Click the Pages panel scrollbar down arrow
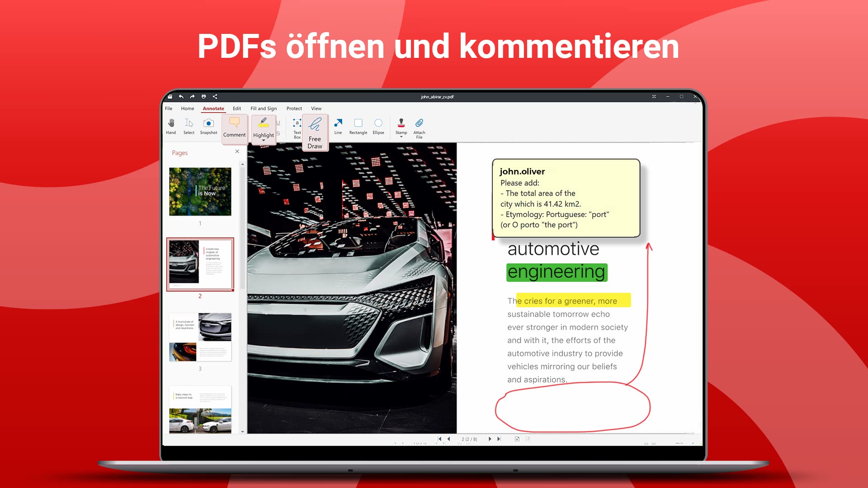The image size is (868, 488). (x=243, y=432)
